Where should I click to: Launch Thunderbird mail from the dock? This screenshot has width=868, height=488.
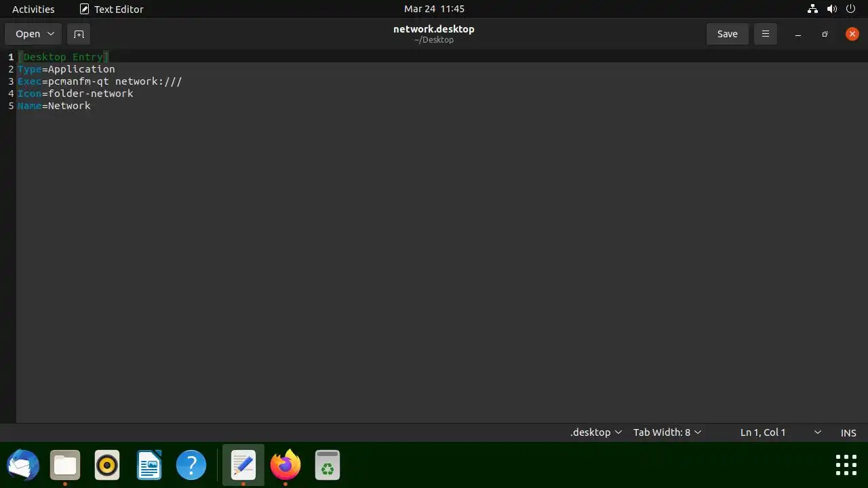(x=23, y=466)
